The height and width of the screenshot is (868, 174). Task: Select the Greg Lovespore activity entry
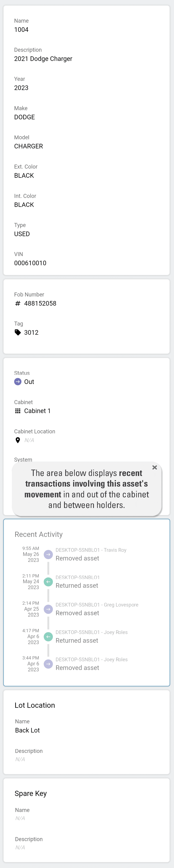point(97,609)
